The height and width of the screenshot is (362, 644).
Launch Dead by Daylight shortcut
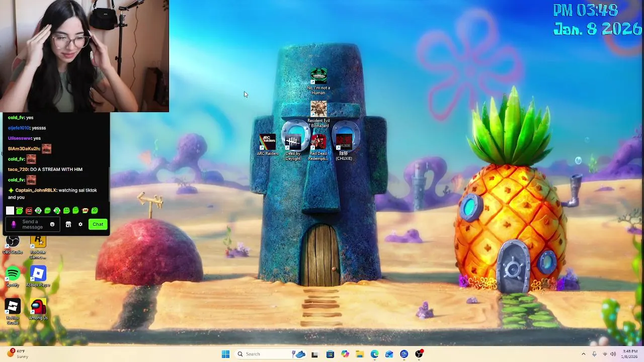[293, 147]
